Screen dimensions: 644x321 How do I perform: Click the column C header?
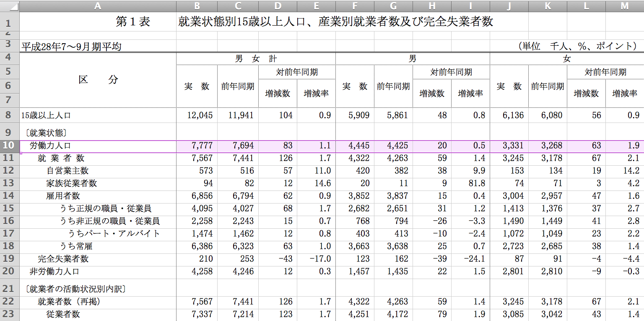[x=238, y=6]
